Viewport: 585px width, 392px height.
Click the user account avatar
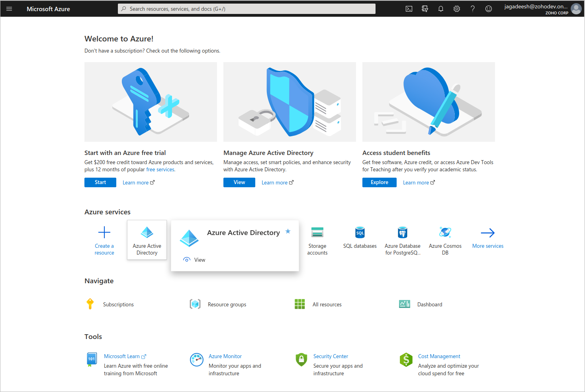point(576,9)
